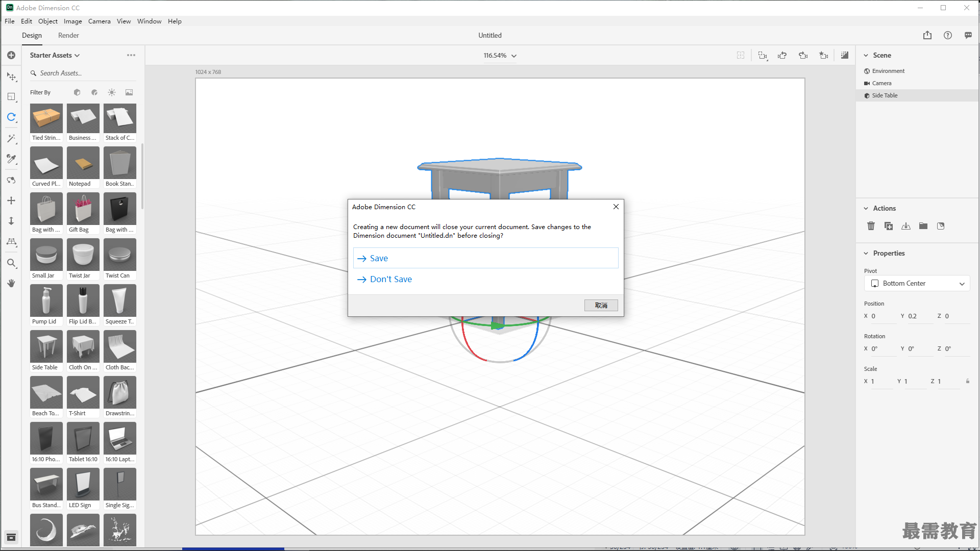Screen dimensions: 980x551
Task: Choose the Dolly camera tool
Action: click(x=11, y=221)
